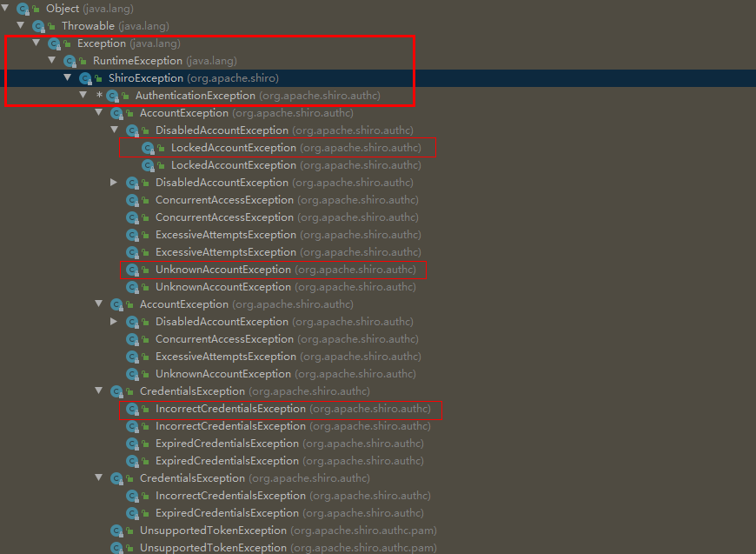Click the class icon beside Object

point(23,9)
